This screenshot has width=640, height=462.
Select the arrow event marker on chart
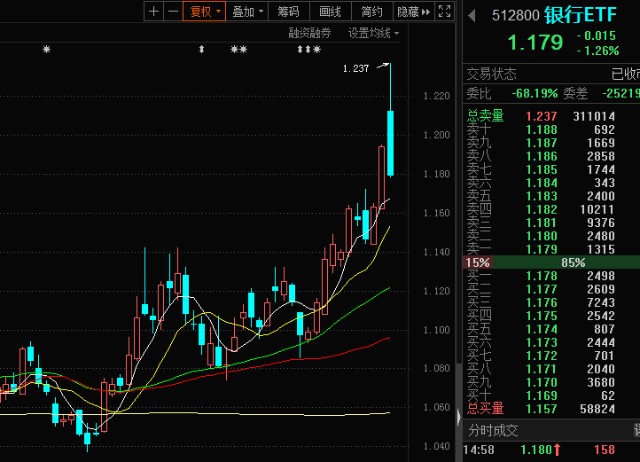click(x=201, y=49)
